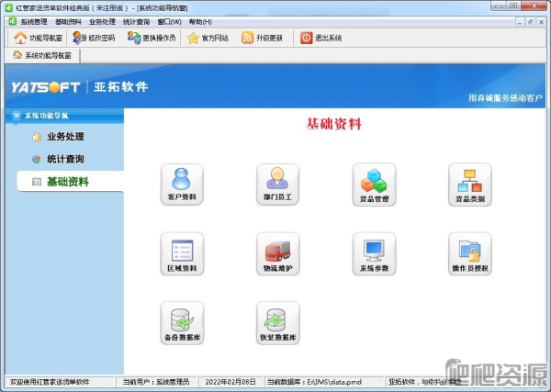Viewport: 551px width, 392px height.
Task: Collapse 系统功能导航 panel header chevron
Action: pos(17,116)
